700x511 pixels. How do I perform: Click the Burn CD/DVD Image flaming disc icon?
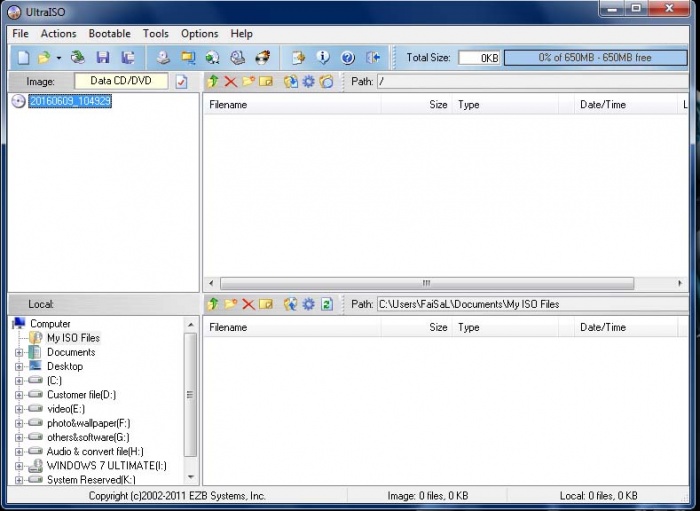[x=262, y=58]
